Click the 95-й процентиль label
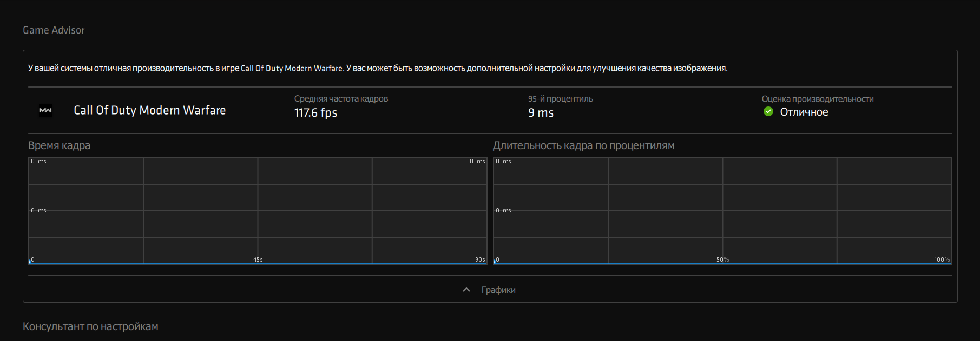Viewport: 980px width, 341px height. [561, 99]
